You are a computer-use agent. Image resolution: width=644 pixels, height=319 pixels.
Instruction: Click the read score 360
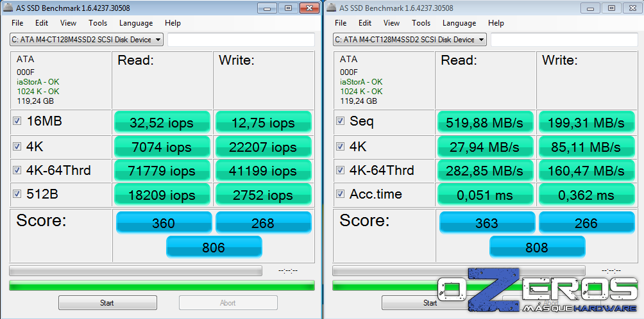164,223
